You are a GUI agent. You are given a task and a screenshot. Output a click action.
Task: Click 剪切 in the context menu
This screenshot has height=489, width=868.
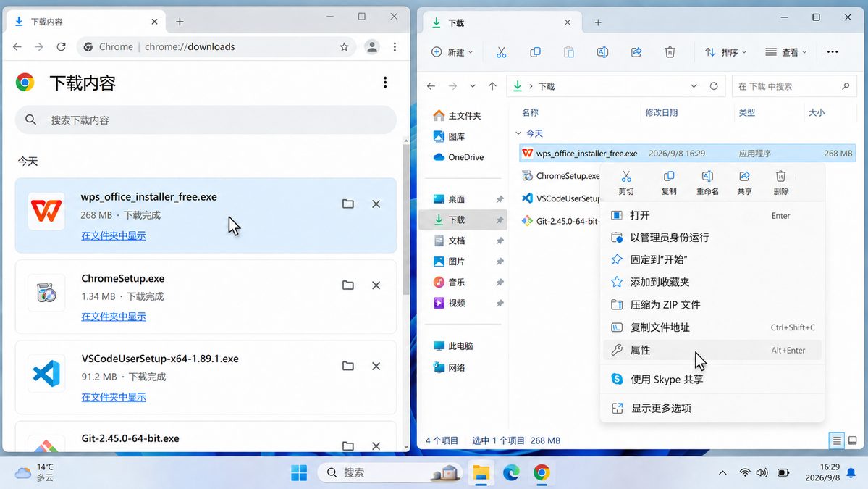pos(626,183)
